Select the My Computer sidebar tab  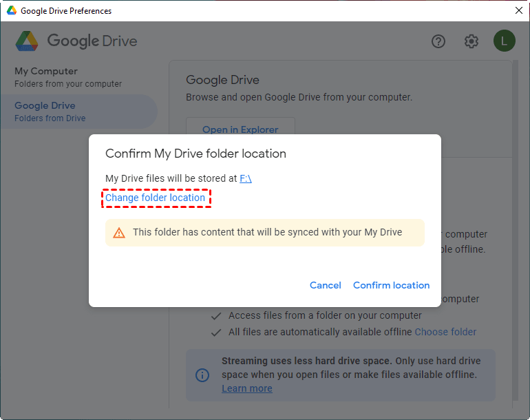[67, 76]
